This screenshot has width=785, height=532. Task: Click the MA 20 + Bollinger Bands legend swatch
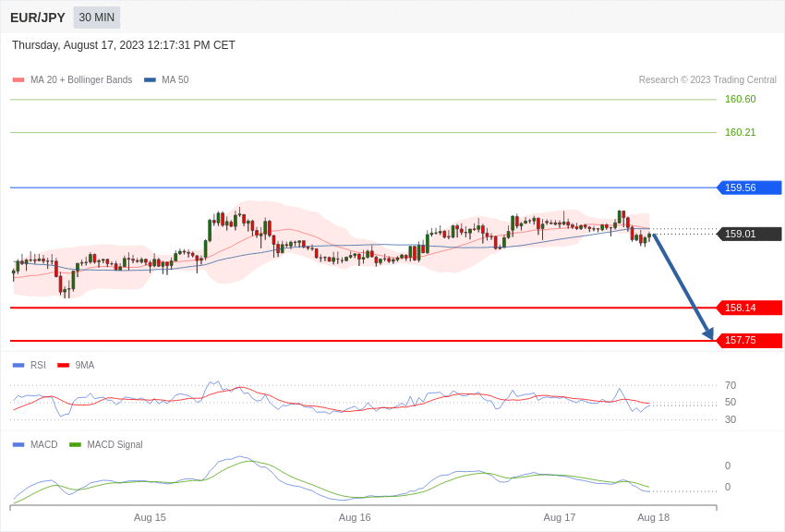[18, 80]
